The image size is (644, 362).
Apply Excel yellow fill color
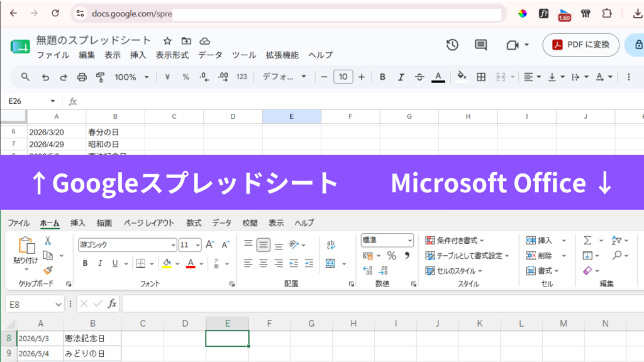click(x=167, y=263)
